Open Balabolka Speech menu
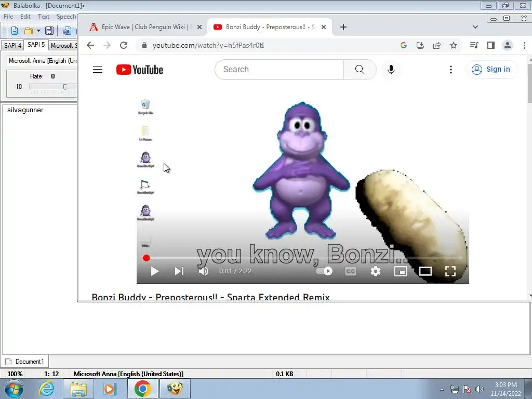Image resolution: width=532 pixels, height=399 pixels. click(66, 16)
